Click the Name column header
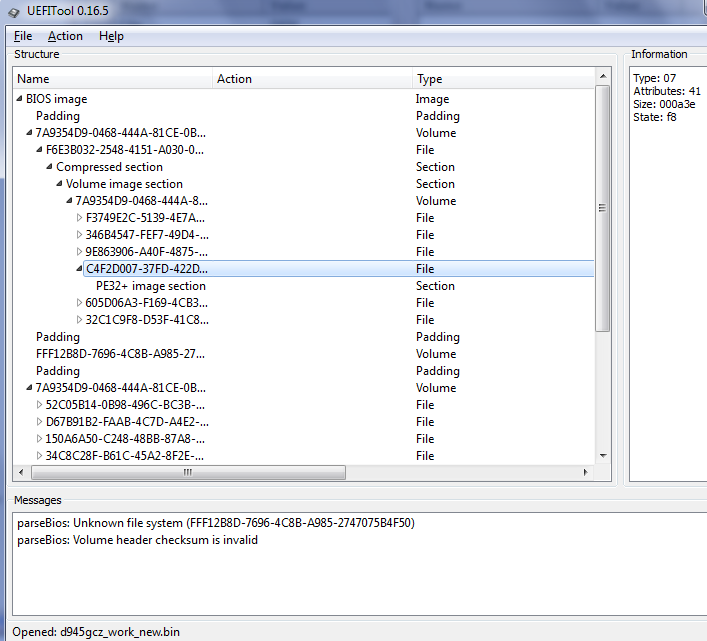Image resolution: width=707 pixels, height=641 pixels. coord(113,78)
